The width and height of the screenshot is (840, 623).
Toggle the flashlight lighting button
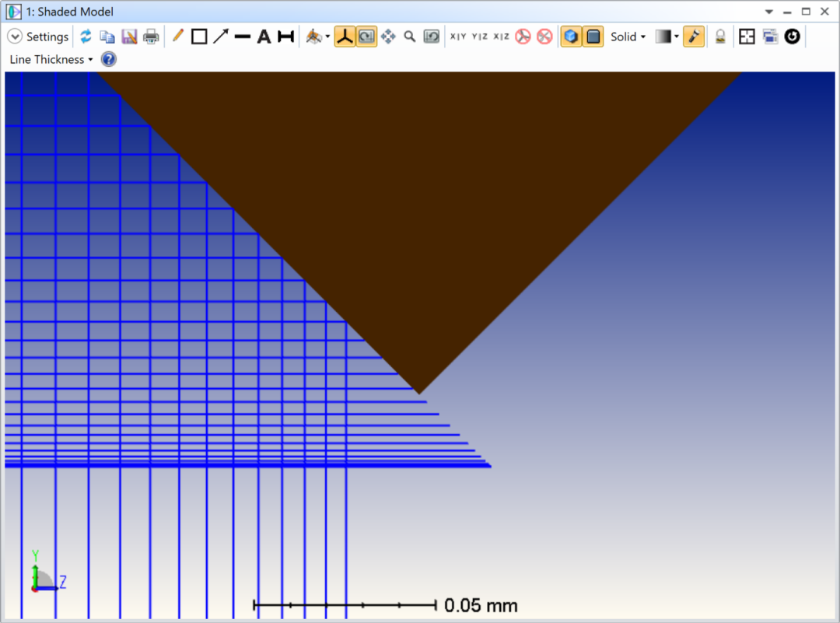coord(694,37)
